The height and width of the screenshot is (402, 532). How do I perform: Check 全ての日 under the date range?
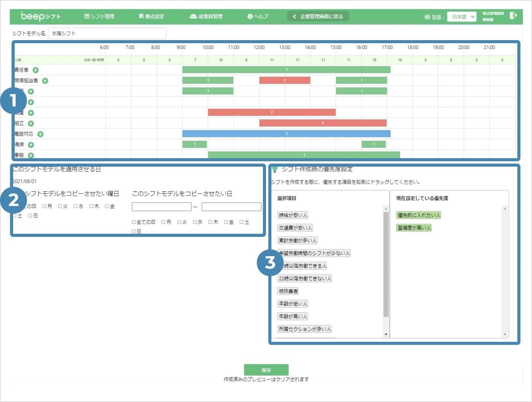tap(134, 222)
